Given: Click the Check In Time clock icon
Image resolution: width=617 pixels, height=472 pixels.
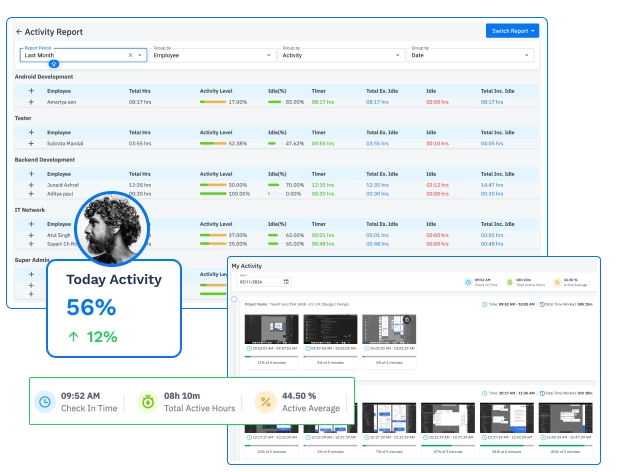Looking at the screenshot, I should coord(45,401).
